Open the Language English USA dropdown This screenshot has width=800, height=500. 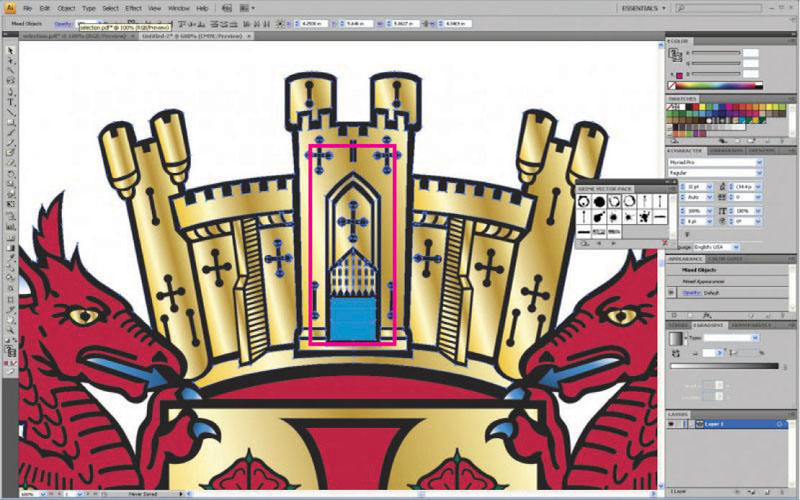pyautogui.click(x=736, y=247)
